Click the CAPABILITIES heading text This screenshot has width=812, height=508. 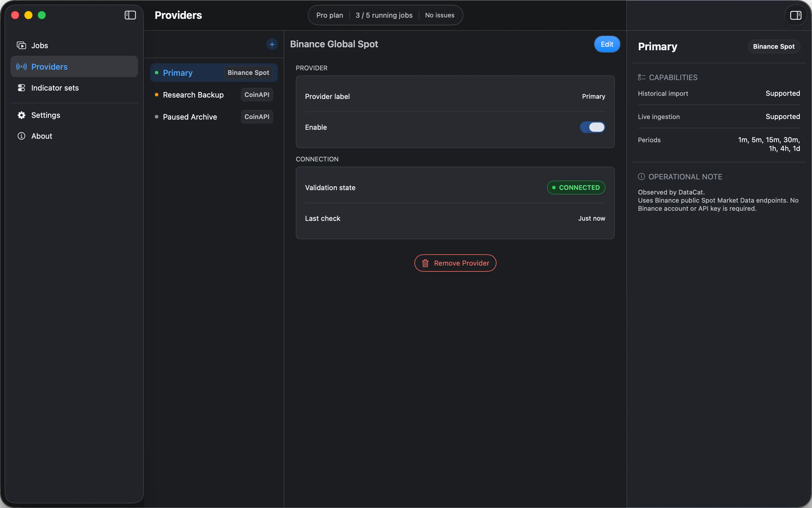[x=673, y=77]
